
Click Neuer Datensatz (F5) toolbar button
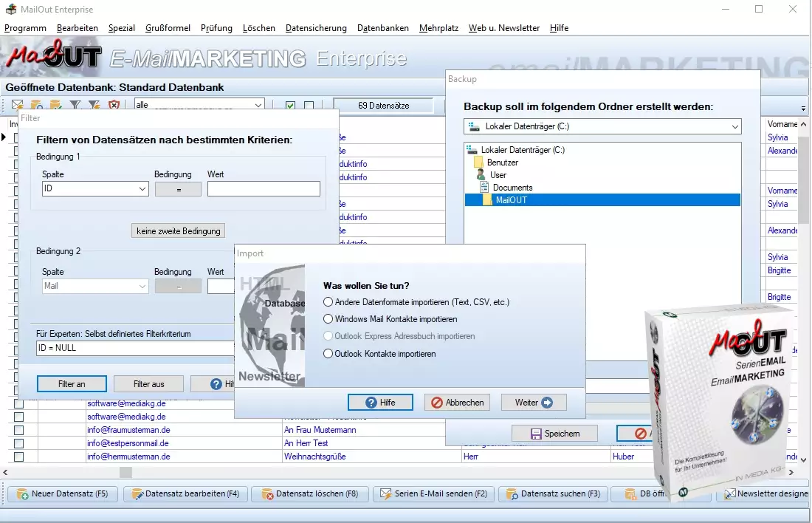63,493
